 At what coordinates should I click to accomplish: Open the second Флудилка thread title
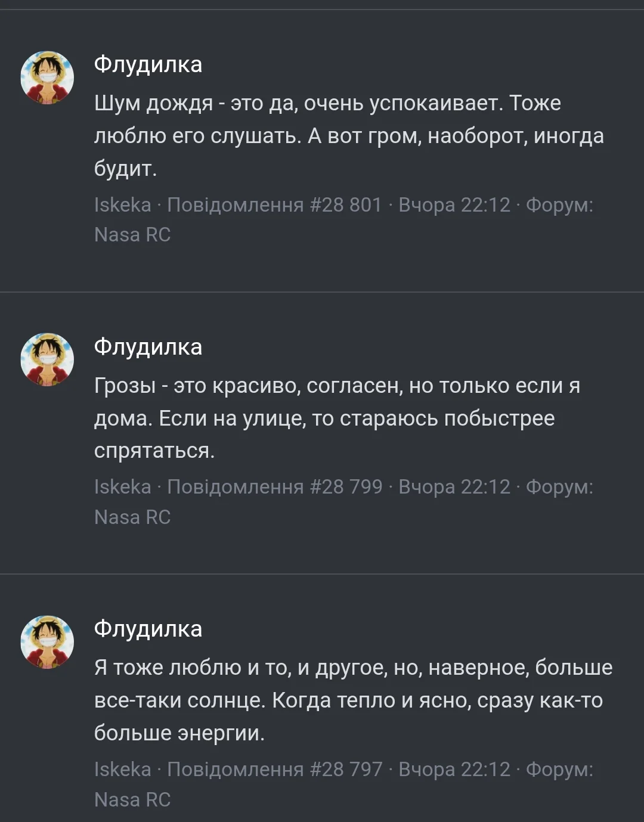point(148,348)
